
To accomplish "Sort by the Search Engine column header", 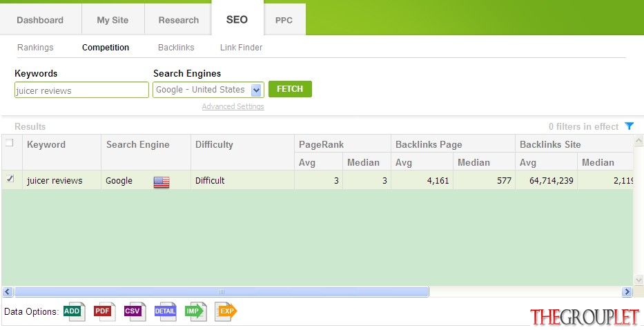I will [x=146, y=152].
